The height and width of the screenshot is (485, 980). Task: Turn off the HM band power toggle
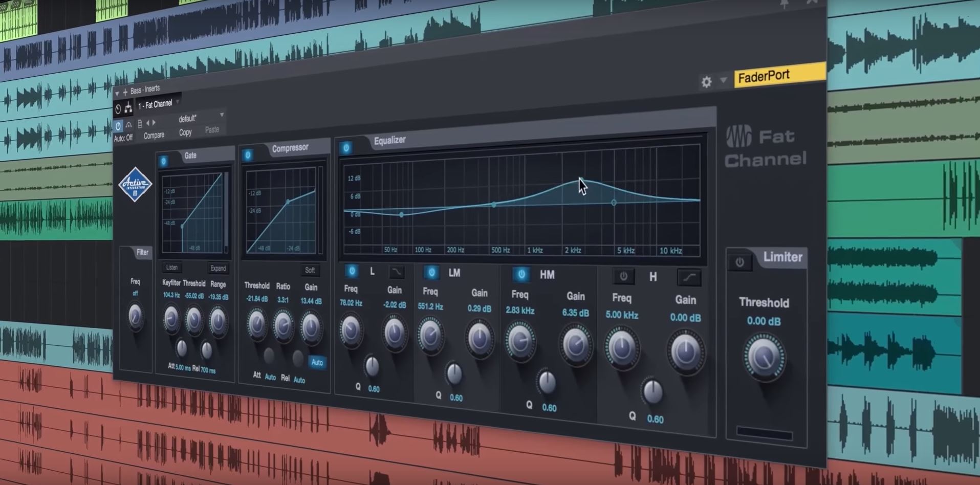521,274
